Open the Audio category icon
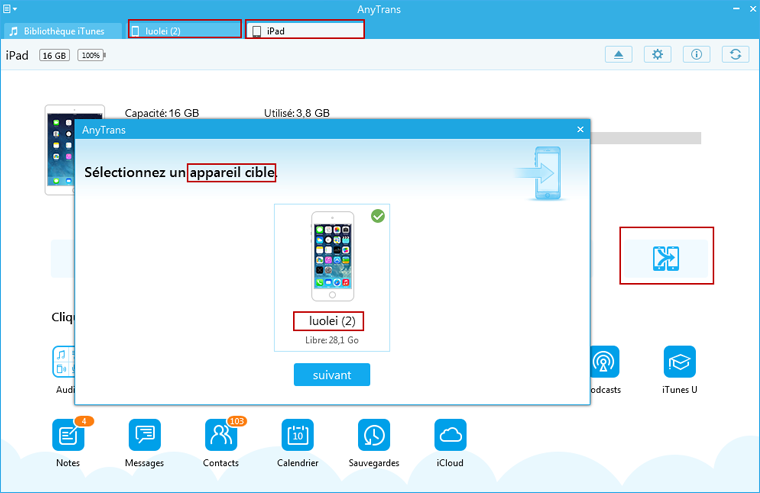Screen dimensions: 760x493 tap(63, 362)
